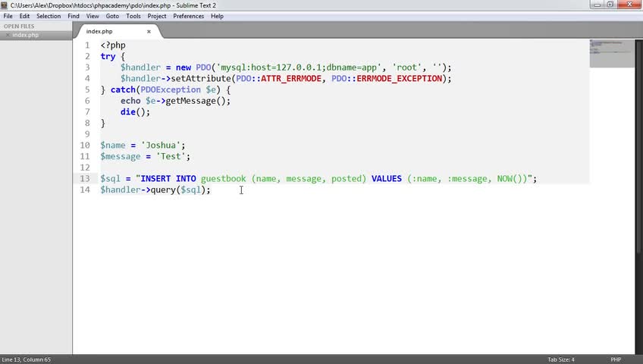This screenshot has width=643, height=364.
Task: Click the $name variable on line 10
Action: pos(113,145)
